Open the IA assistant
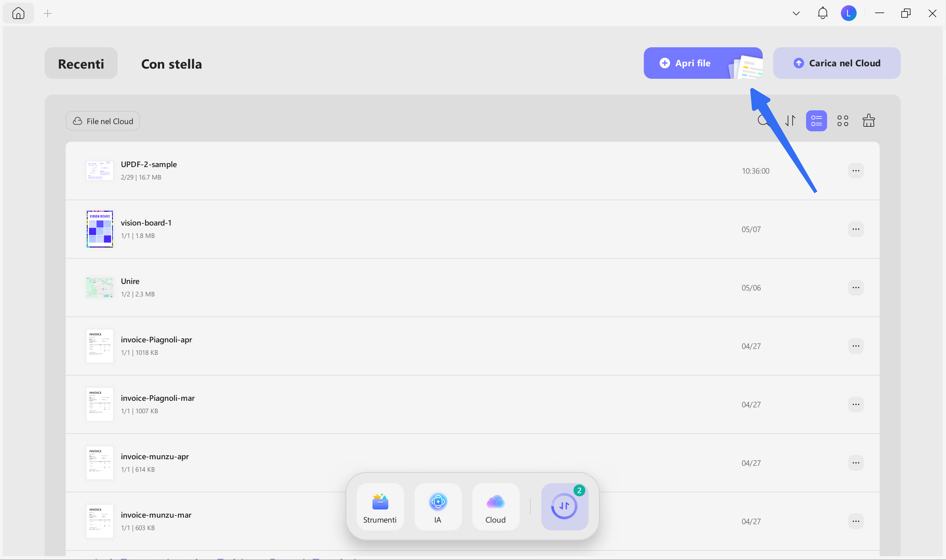This screenshot has width=946, height=560. [438, 507]
